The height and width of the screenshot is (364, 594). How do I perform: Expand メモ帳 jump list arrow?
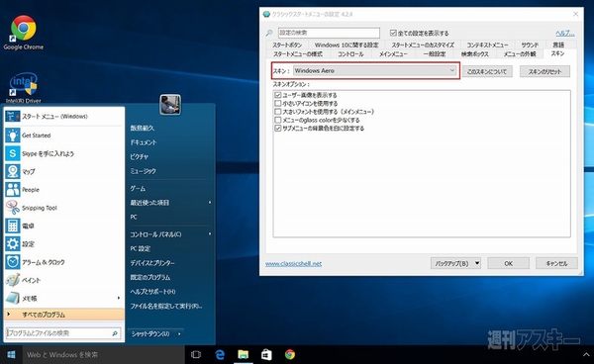pos(119,298)
